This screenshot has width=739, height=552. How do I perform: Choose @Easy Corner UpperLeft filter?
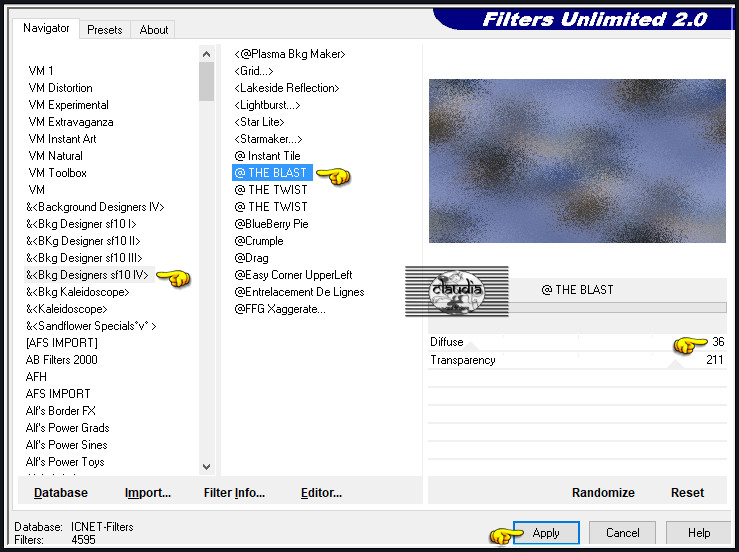pos(293,274)
